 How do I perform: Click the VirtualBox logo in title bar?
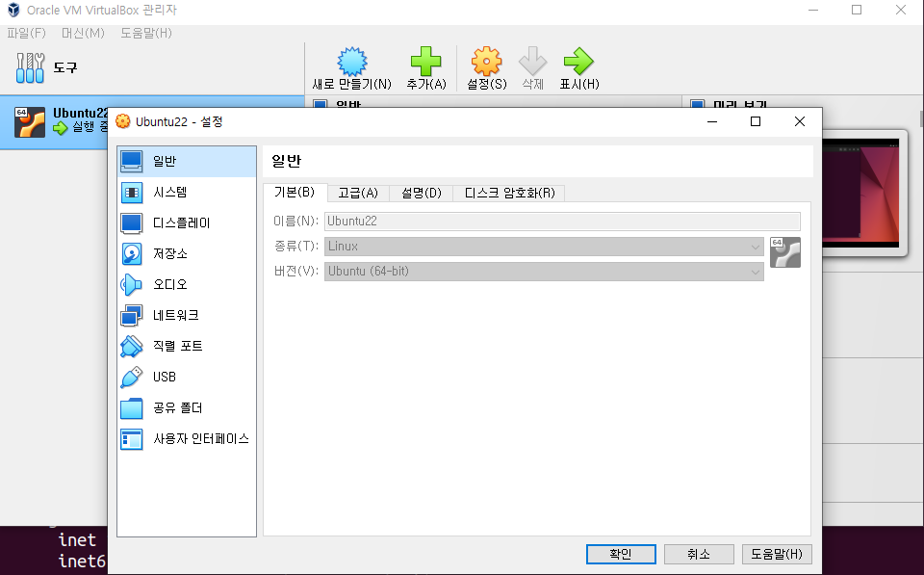pyautogui.click(x=13, y=10)
